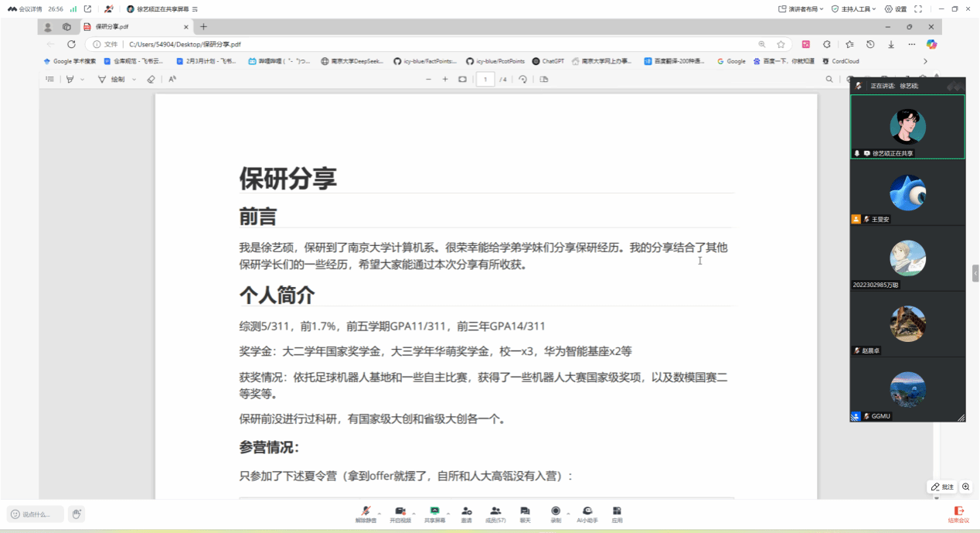
Task: Open the ChatGPT bookmark
Action: pyautogui.click(x=548, y=61)
